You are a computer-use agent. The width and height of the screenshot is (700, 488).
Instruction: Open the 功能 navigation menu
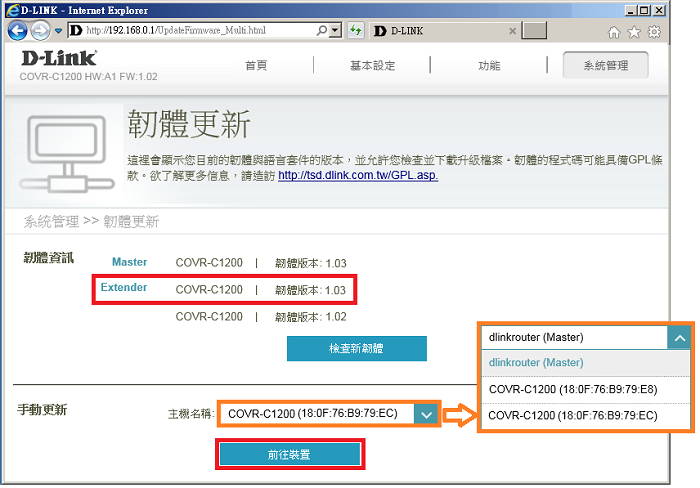pyautogui.click(x=489, y=65)
